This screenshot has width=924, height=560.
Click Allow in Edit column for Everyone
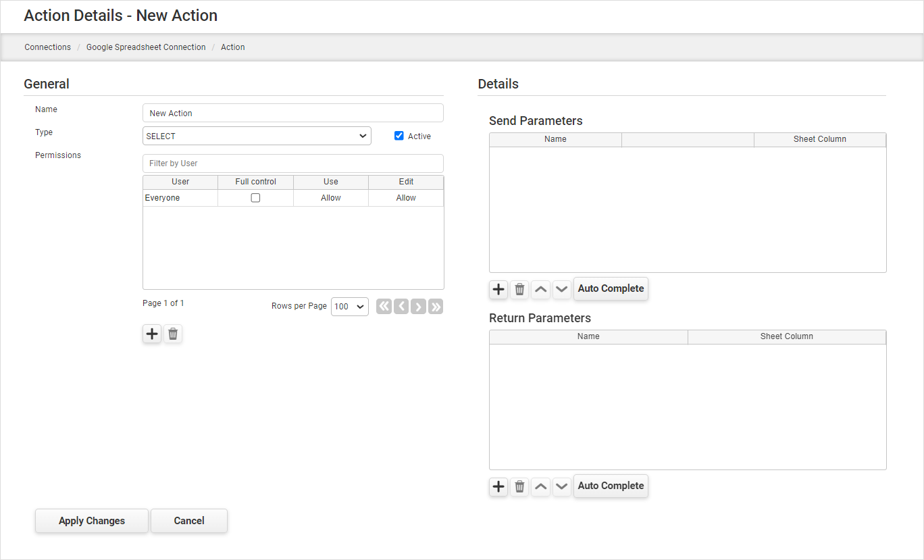(x=406, y=198)
